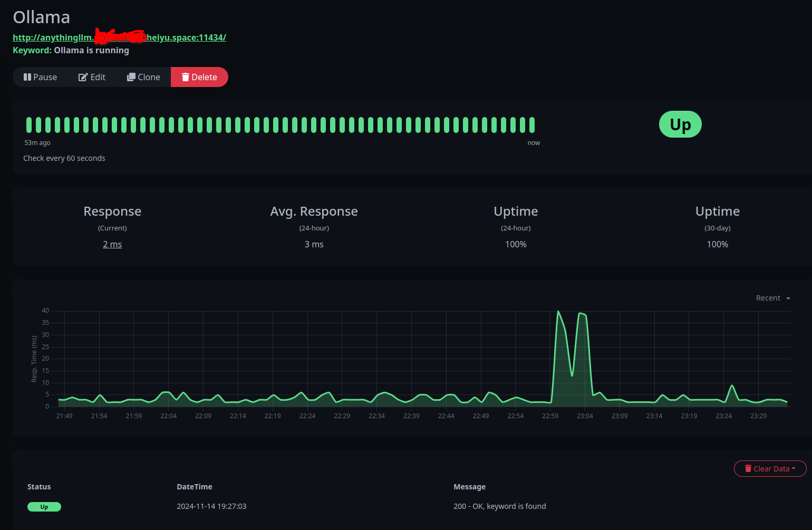Click the 'Avg. Response' heading
Image resolution: width=812 pixels, height=530 pixels.
click(314, 211)
